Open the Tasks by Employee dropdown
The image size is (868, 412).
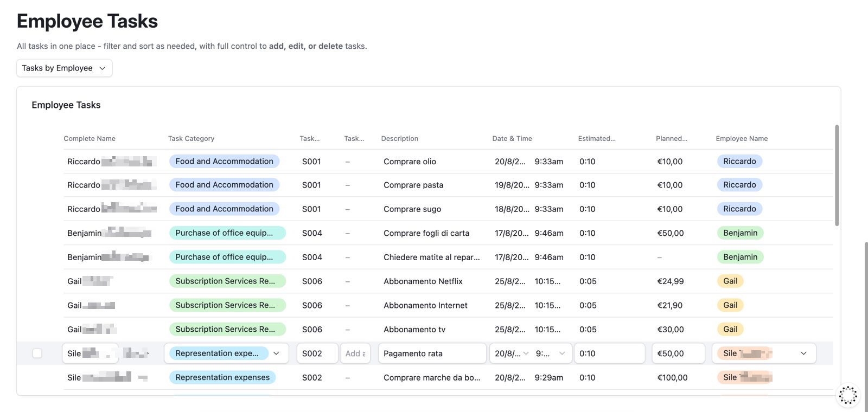(x=65, y=68)
